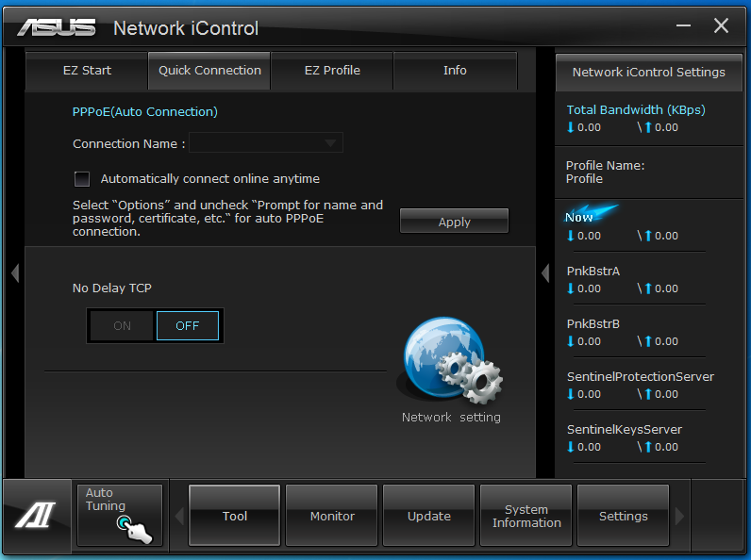The height and width of the screenshot is (560, 751).
Task: Click the SentinelKeysServer download arrow value
Action: point(583,447)
